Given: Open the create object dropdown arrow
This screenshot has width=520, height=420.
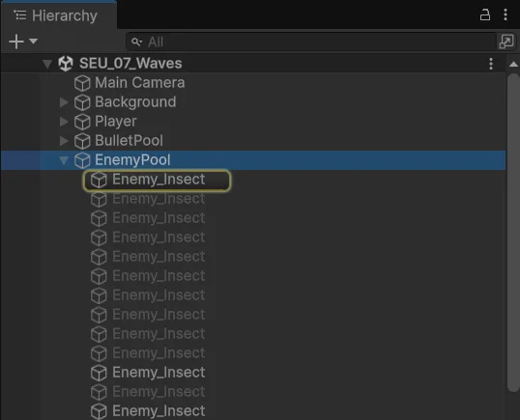Looking at the screenshot, I should (33, 42).
